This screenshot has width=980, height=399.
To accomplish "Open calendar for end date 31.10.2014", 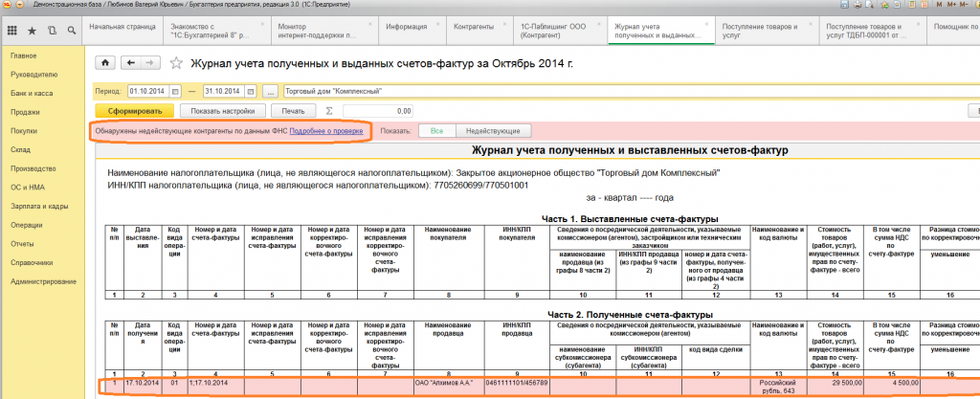I will click(252, 91).
